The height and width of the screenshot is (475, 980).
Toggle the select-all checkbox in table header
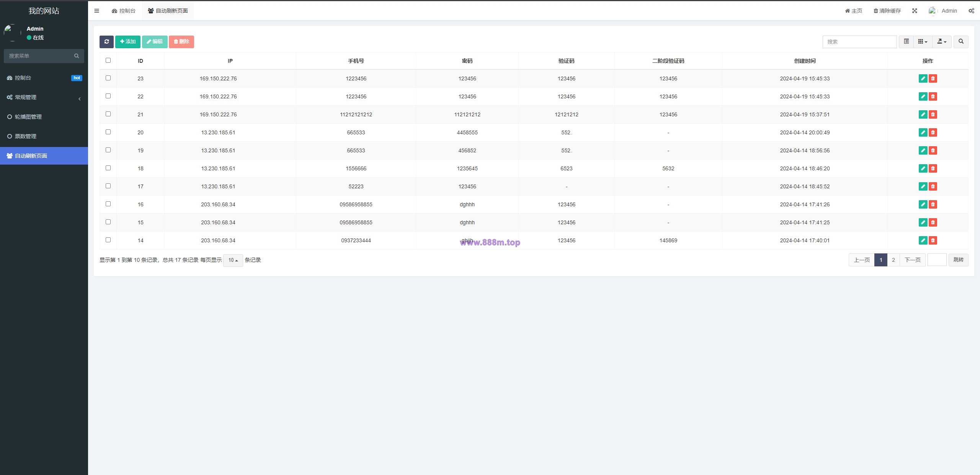coord(108,60)
